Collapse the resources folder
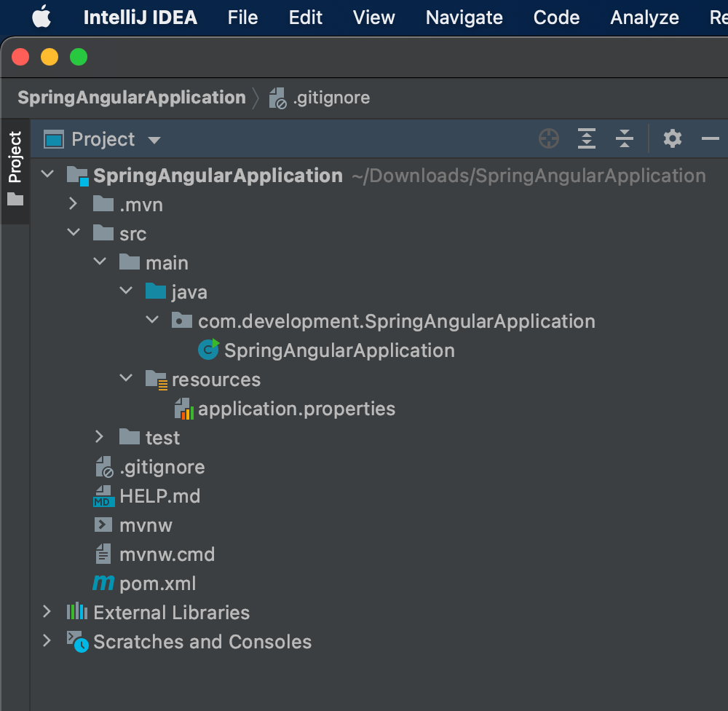 tap(126, 378)
